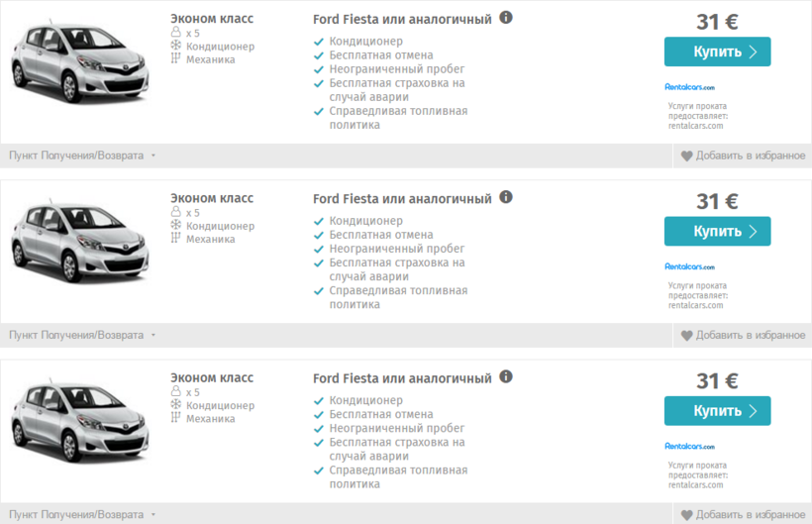Click Rentalcars.com logo in first listing

[689, 87]
